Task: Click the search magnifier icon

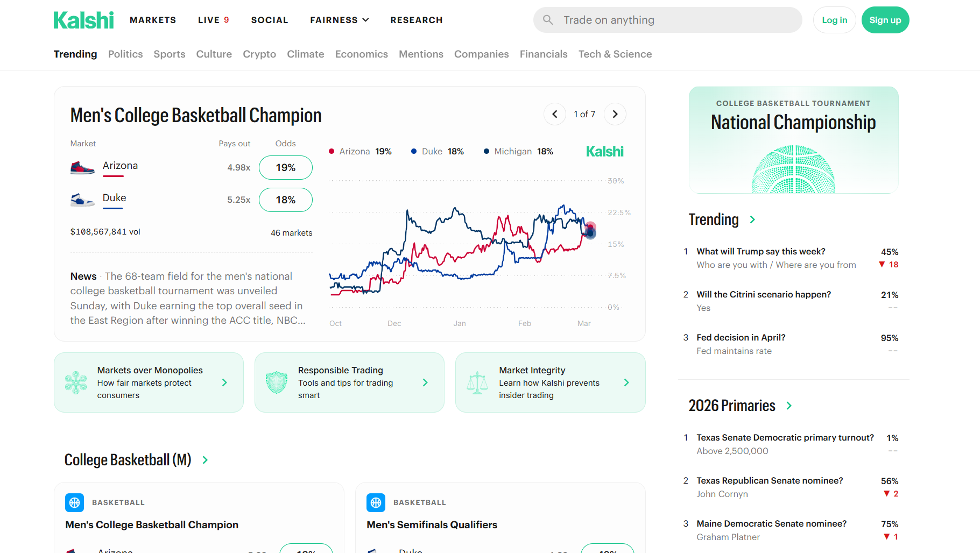Action: 548,20
